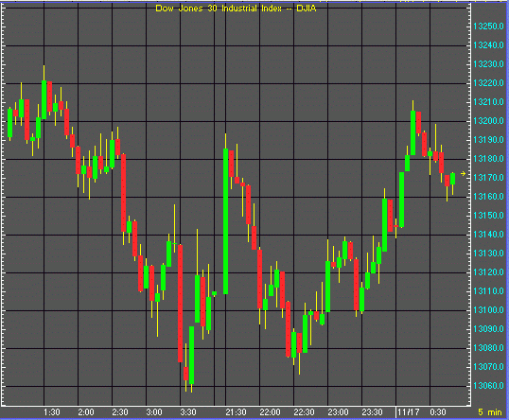Click the 23:30 time axis label
This screenshot has width=509, height=420.
coord(373,412)
